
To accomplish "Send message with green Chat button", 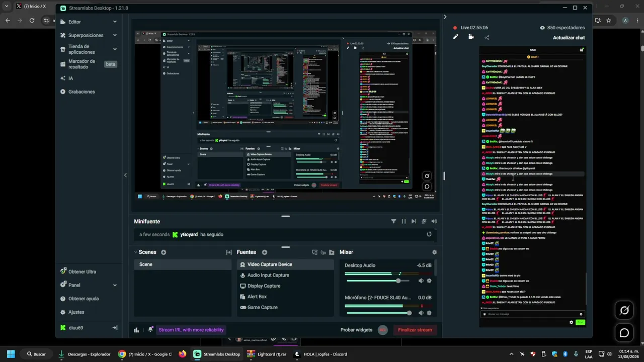I will 580,322.
